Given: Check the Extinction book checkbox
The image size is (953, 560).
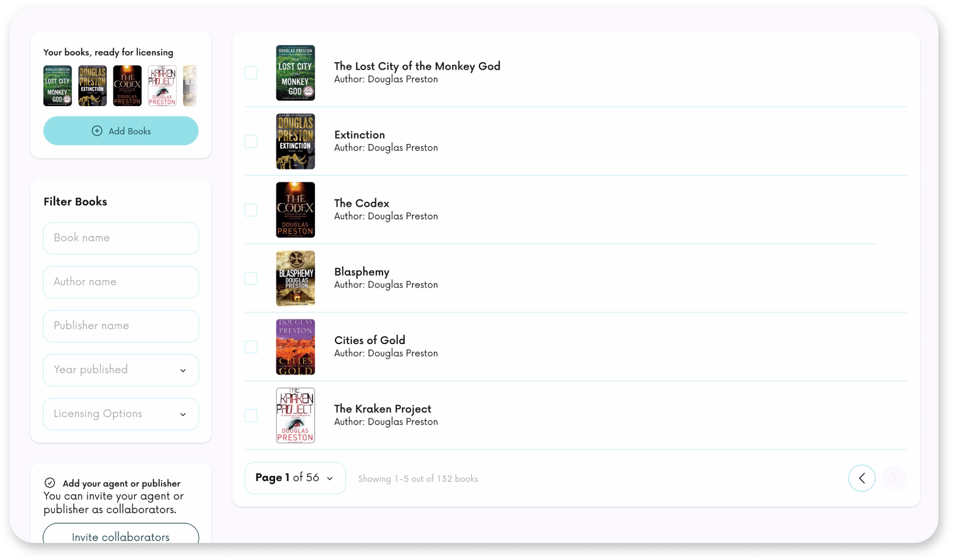Looking at the screenshot, I should (x=251, y=141).
